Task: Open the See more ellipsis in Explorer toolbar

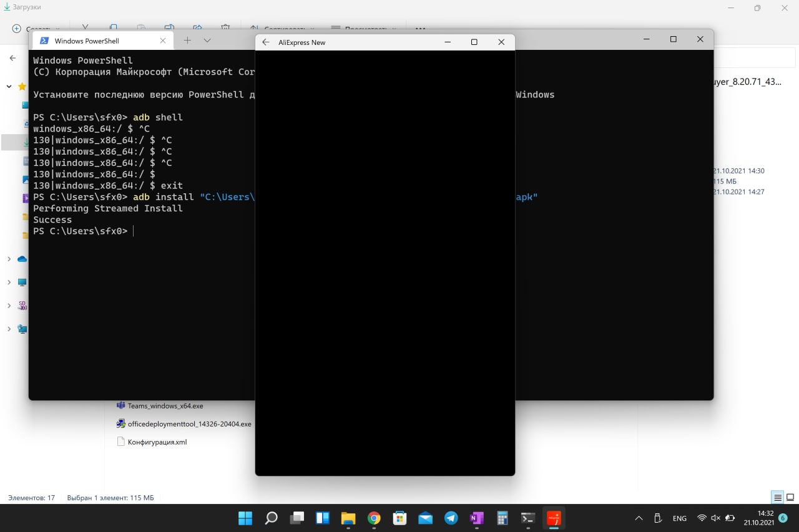Action: pos(420,29)
